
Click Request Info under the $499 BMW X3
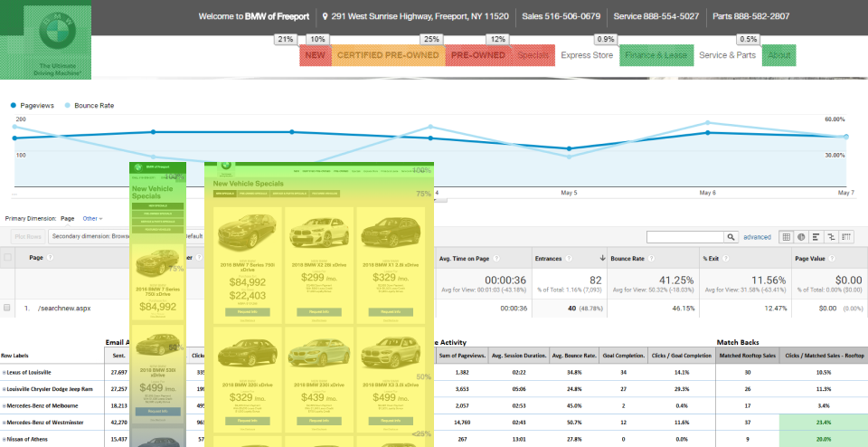click(391, 422)
